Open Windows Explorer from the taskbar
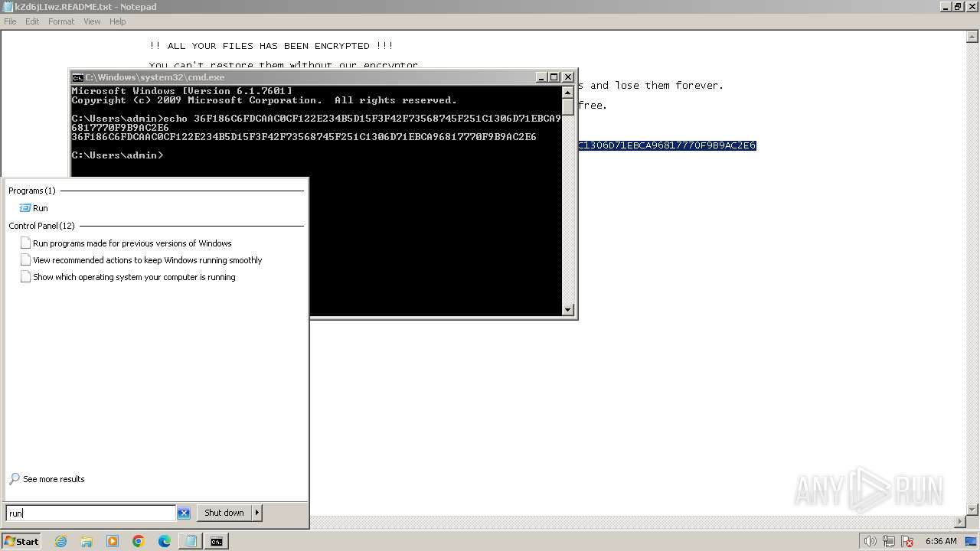Image resolution: width=980 pixels, height=551 pixels. coord(87,541)
